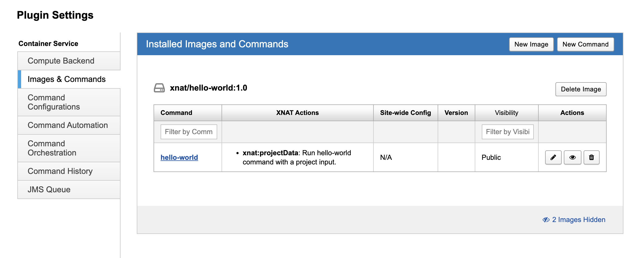Screen dimensions: 644x258
Task: Open the hello-world command link
Action: [179, 157]
